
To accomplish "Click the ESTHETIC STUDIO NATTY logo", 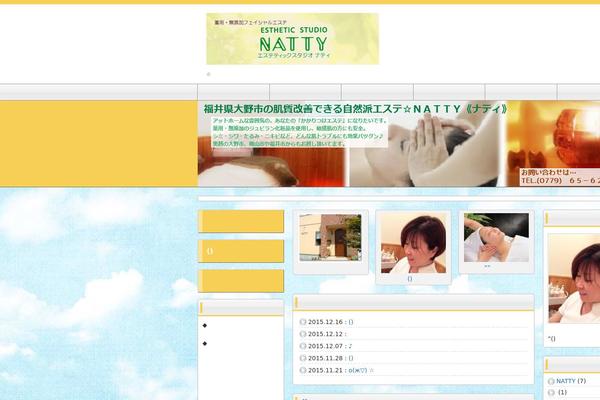I will (292, 39).
